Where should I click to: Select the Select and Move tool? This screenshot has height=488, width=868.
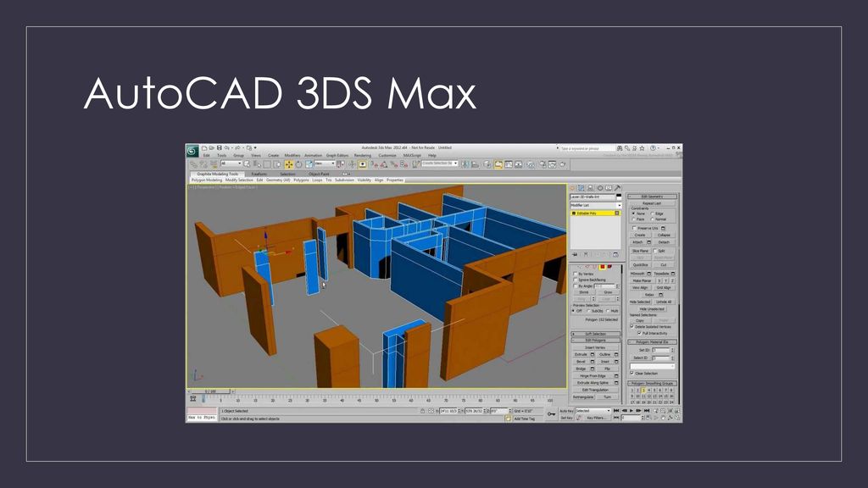[289, 164]
